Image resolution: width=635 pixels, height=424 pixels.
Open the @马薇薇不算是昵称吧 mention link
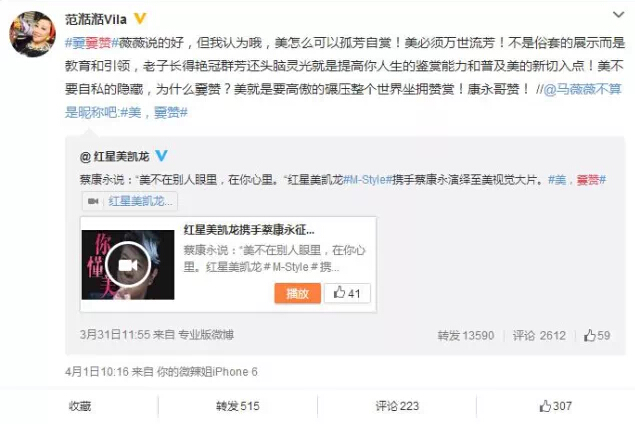(x=343, y=100)
